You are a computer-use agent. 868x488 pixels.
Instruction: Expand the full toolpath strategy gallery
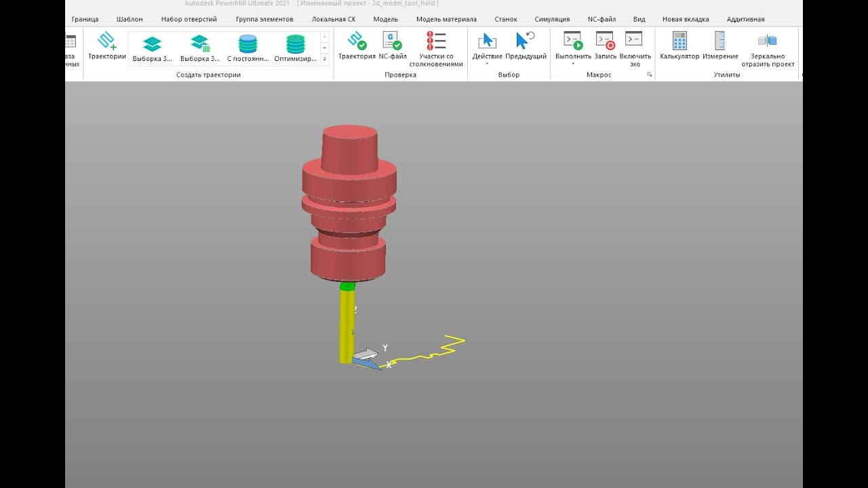point(325,60)
